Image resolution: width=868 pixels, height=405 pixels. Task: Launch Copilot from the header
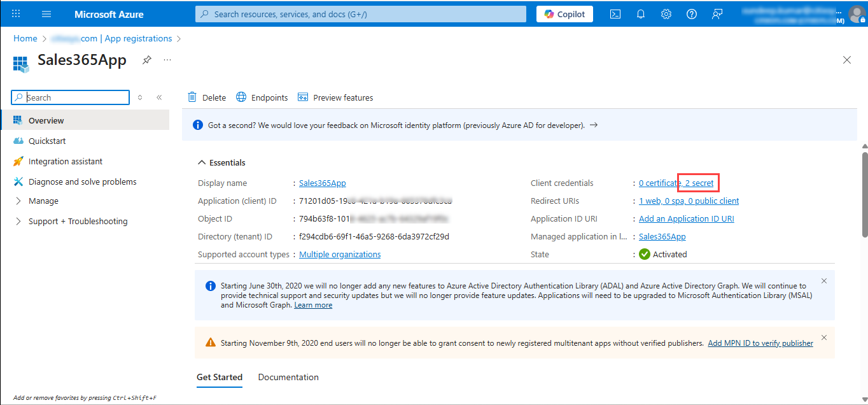point(564,14)
